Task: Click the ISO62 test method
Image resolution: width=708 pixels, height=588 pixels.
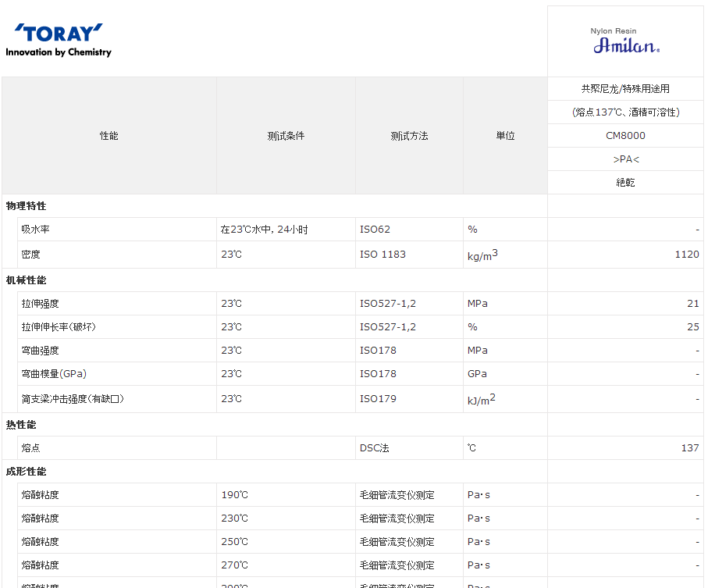Action: pos(375,230)
